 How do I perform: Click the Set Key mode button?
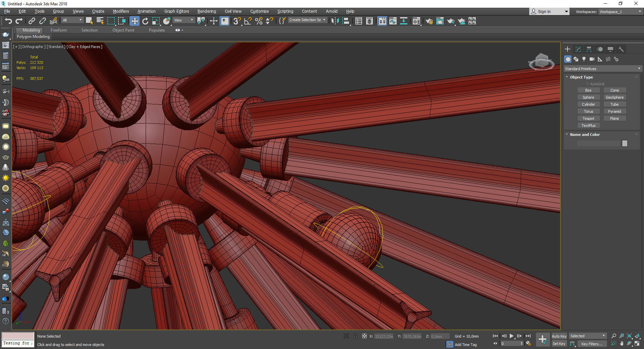pyautogui.click(x=559, y=344)
